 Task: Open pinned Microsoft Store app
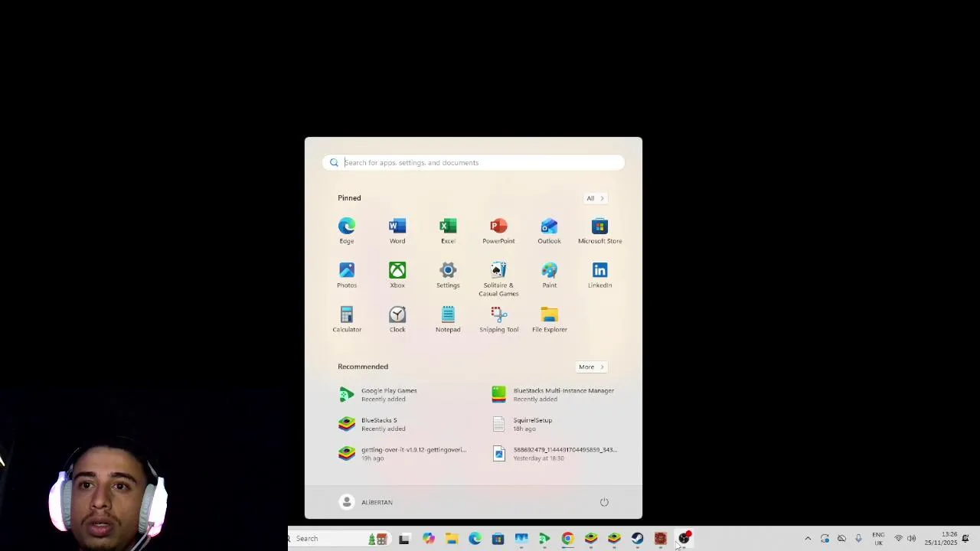pyautogui.click(x=600, y=231)
